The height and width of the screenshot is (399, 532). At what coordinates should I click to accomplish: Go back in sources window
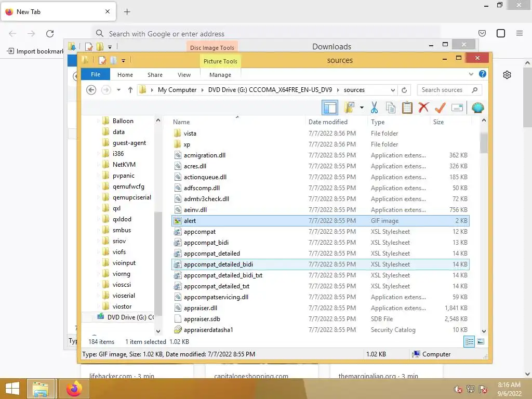[x=91, y=90]
